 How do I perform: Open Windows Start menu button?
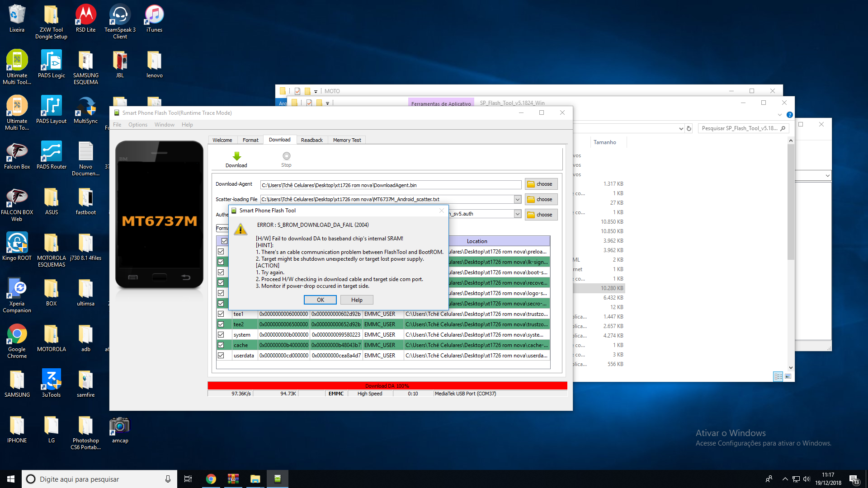(11, 479)
